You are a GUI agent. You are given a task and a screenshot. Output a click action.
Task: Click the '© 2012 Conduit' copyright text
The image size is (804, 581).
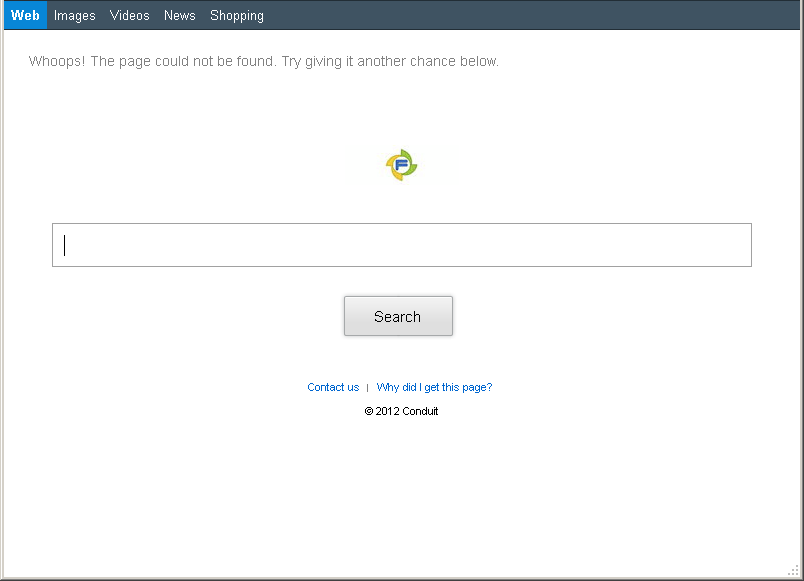401,411
